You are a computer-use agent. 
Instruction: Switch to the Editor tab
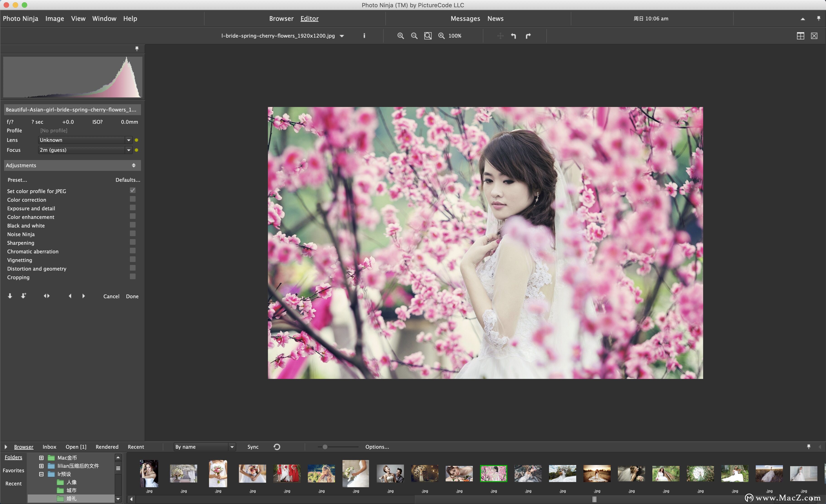[x=309, y=18]
